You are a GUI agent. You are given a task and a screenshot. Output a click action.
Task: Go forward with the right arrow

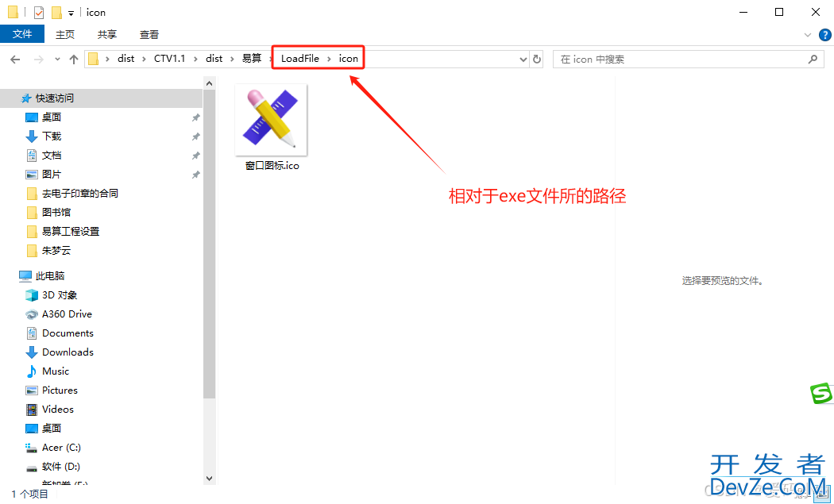click(38, 59)
